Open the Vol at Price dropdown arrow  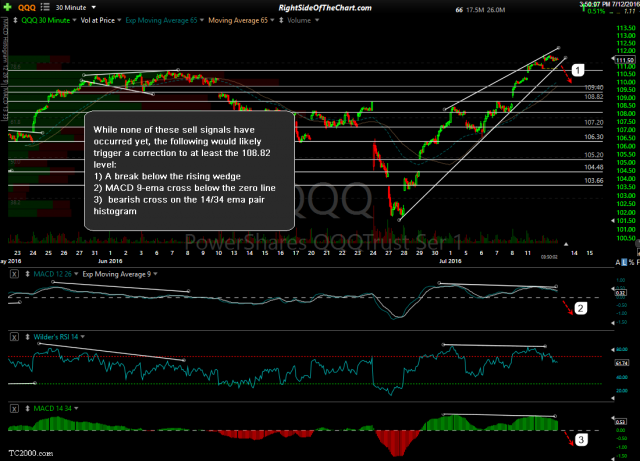pyautogui.click(x=119, y=20)
